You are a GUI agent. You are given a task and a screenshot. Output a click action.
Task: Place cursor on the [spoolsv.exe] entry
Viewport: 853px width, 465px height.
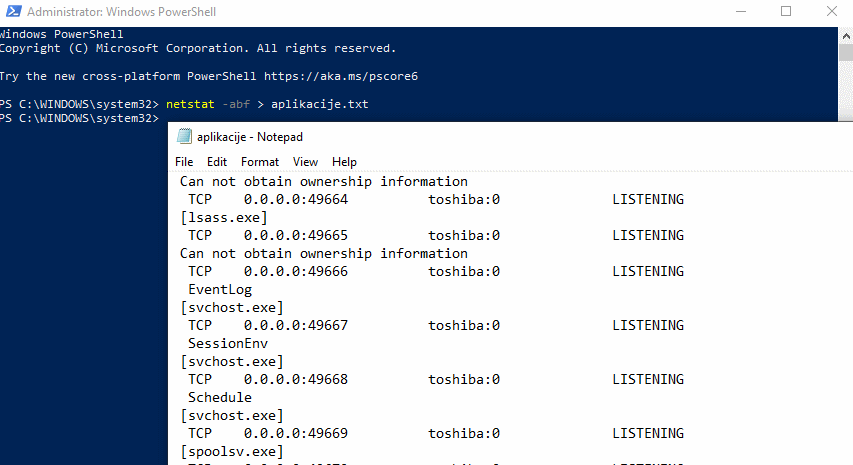(x=230, y=452)
